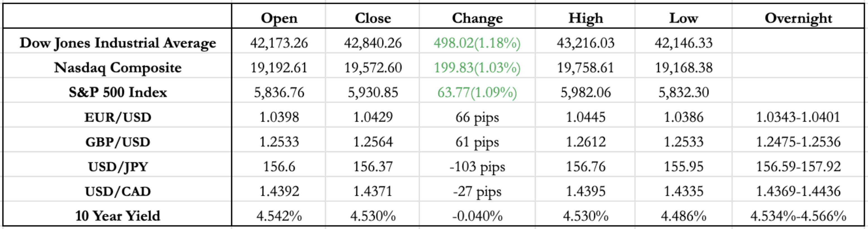Click the Open column header

(x=279, y=18)
